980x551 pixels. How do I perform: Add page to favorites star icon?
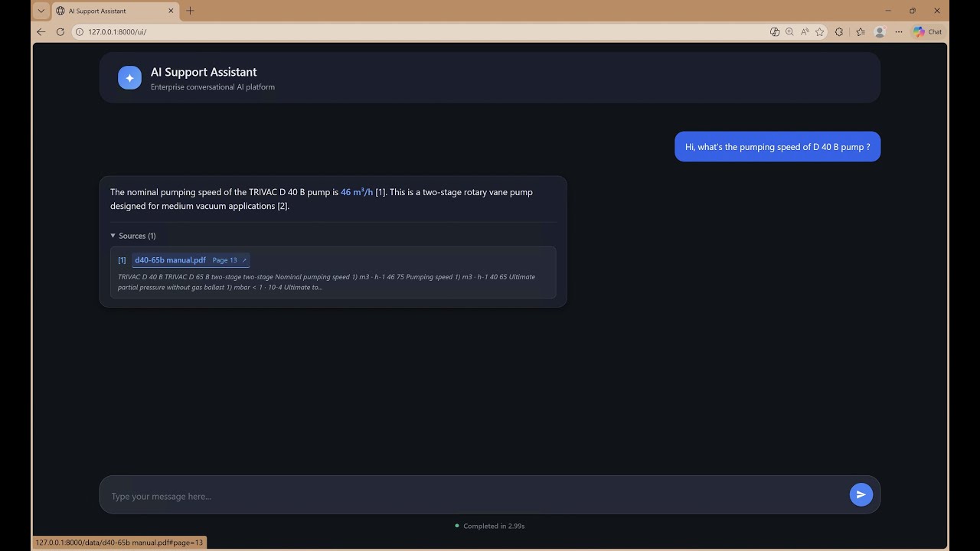coord(820,32)
